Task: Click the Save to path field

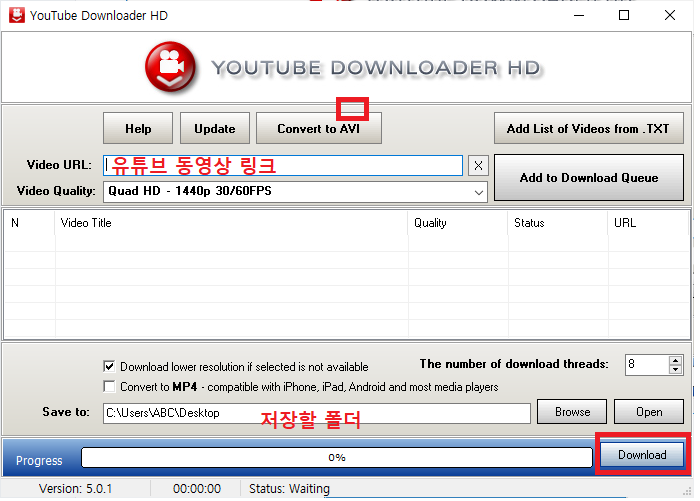Action: click(x=317, y=413)
